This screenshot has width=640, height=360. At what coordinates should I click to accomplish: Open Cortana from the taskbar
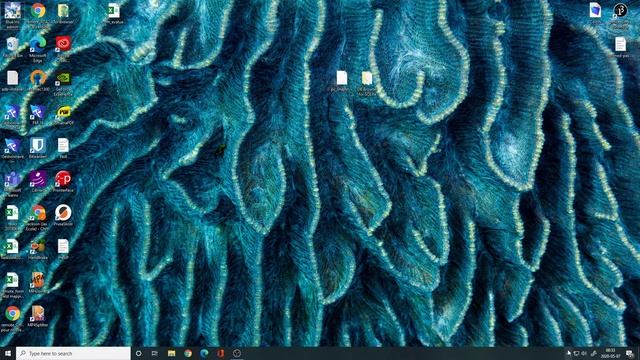point(138,353)
